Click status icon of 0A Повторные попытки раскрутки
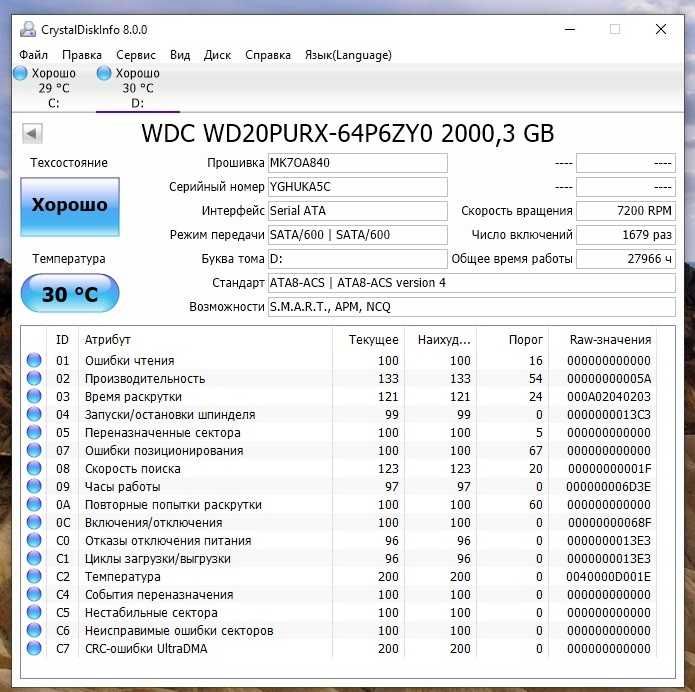The width and height of the screenshot is (695, 692). tap(34, 504)
